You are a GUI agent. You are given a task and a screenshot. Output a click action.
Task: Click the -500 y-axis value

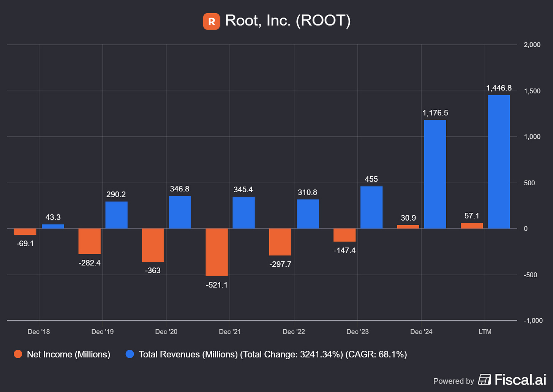[x=530, y=275]
